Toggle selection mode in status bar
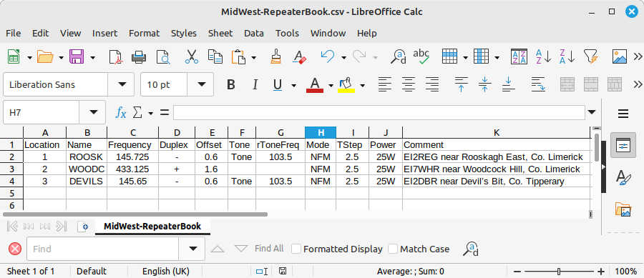 point(262,271)
